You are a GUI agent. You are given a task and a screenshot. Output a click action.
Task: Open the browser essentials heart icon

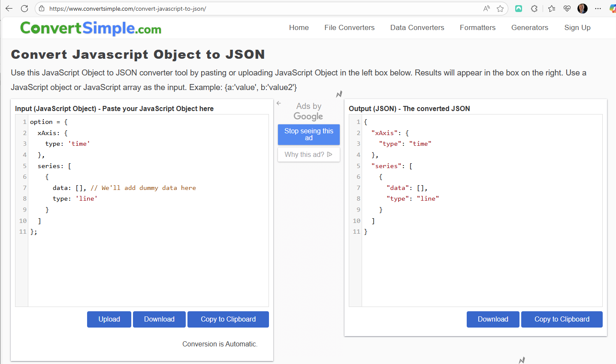[567, 9]
